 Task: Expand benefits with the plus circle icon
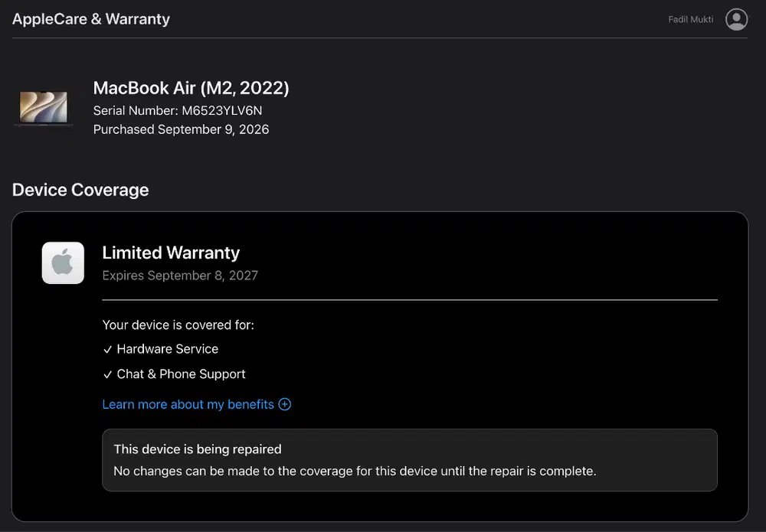point(285,404)
